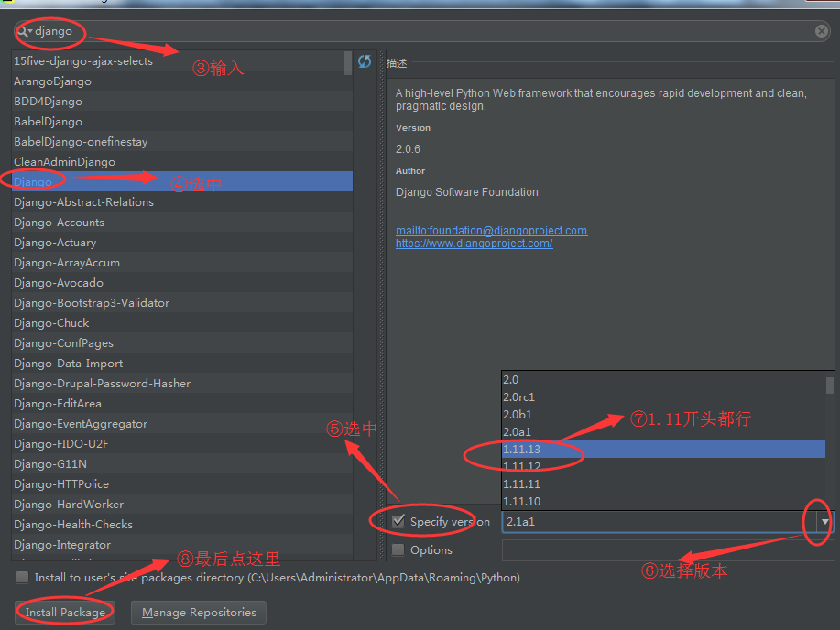This screenshot has height=630, width=840.
Task: Select the Django-Bootstrap3-Validator package
Action: tap(182, 303)
